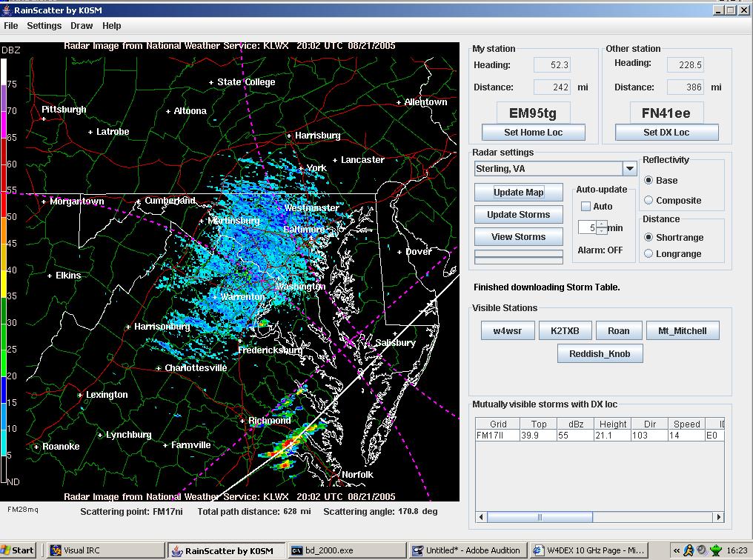Select Composite reflectivity
The image size is (753, 560).
click(649, 200)
